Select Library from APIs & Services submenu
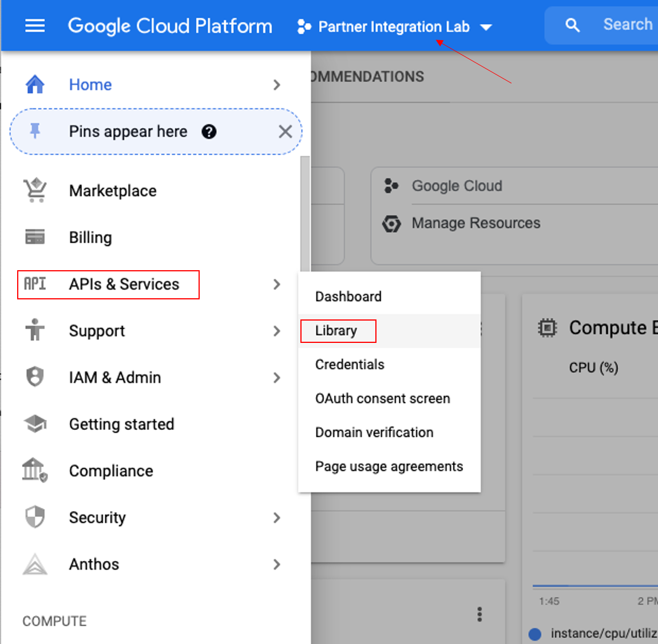The width and height of the screenshot is (658, 644). coord(336,331)
